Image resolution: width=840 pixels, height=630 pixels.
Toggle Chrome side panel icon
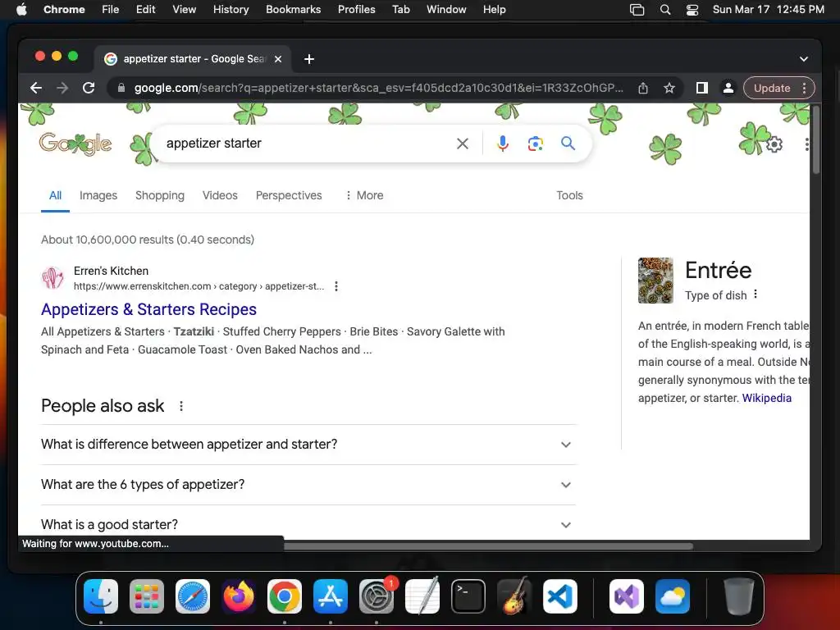pyautogui.click(x=702, y=88)
